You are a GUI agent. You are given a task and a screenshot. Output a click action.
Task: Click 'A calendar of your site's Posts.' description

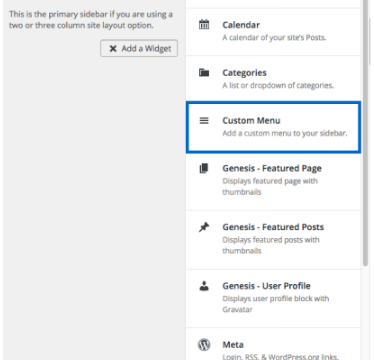pos(274,38)
